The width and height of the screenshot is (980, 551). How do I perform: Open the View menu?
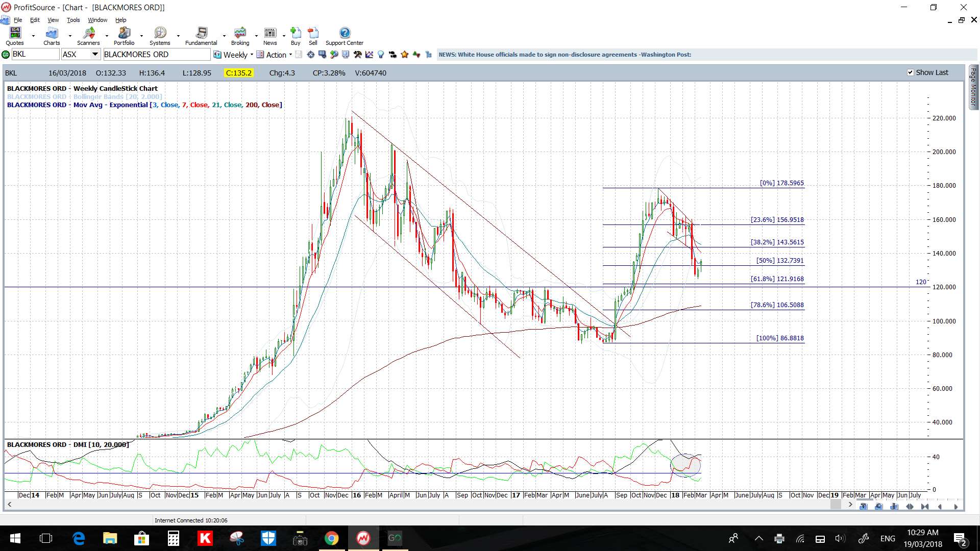(x=53, y=20)
